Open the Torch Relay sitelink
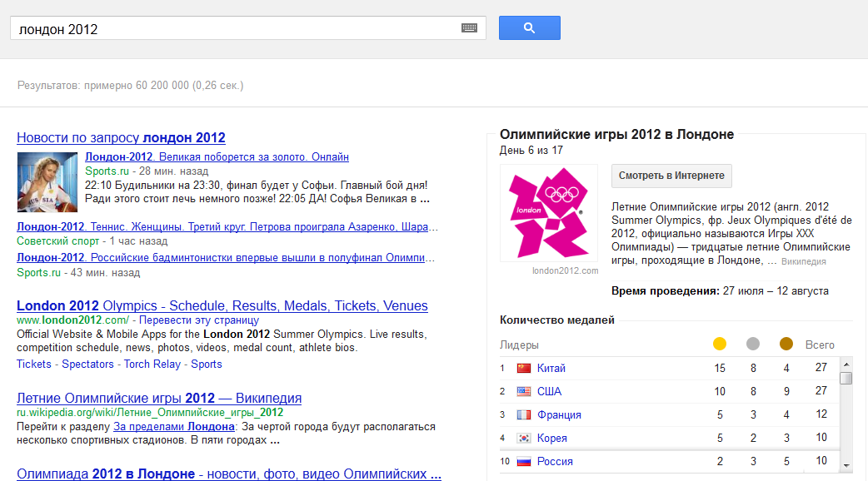This screenshot has width=868, height=481. tap(152, 364)
